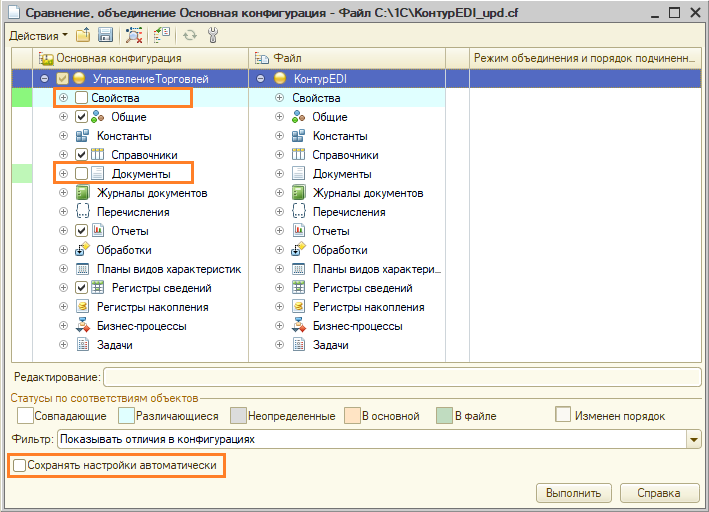This screenshot has width=709, height=512.
Task: Click the Выполнить button
Action: pos(573,493)
